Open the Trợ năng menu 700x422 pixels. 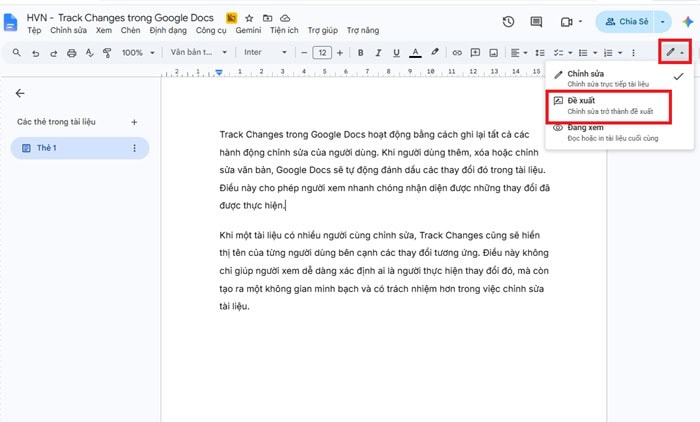click(x=363, y=30)
